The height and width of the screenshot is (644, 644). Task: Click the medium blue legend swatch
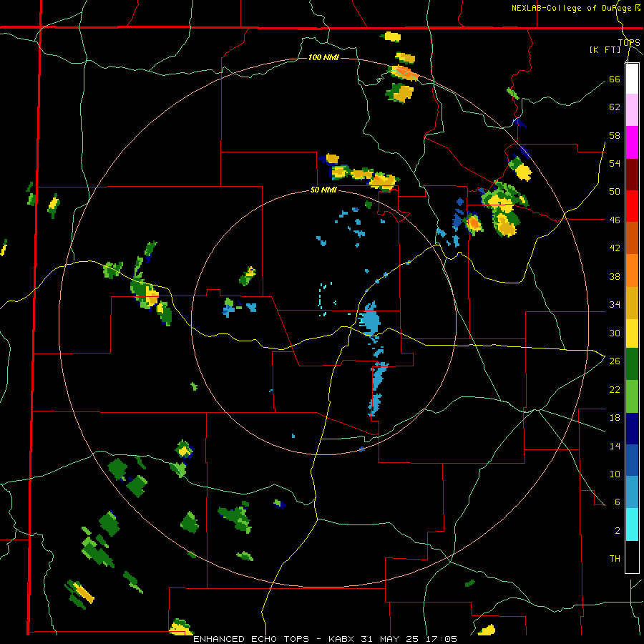[x=632, y=460]
